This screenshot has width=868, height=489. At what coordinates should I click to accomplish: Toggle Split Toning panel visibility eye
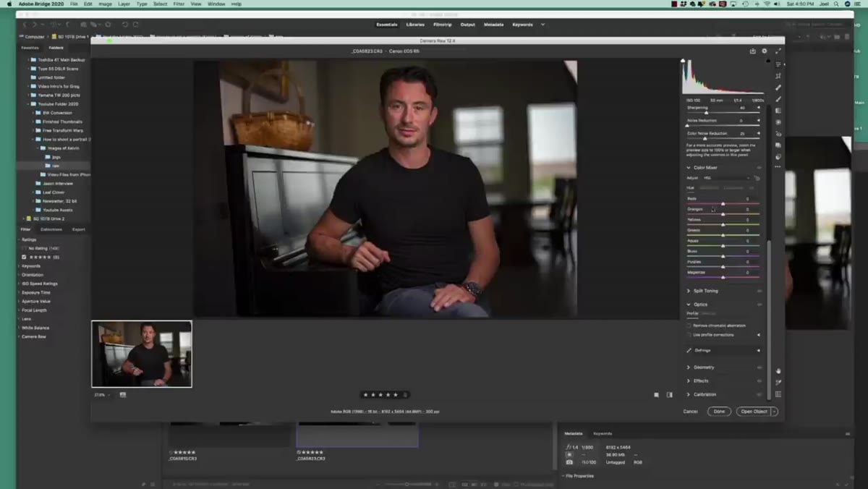point(759,291)
